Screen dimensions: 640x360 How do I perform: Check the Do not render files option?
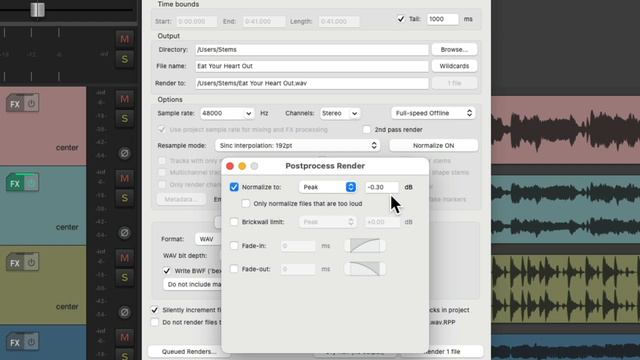(154, 322)
